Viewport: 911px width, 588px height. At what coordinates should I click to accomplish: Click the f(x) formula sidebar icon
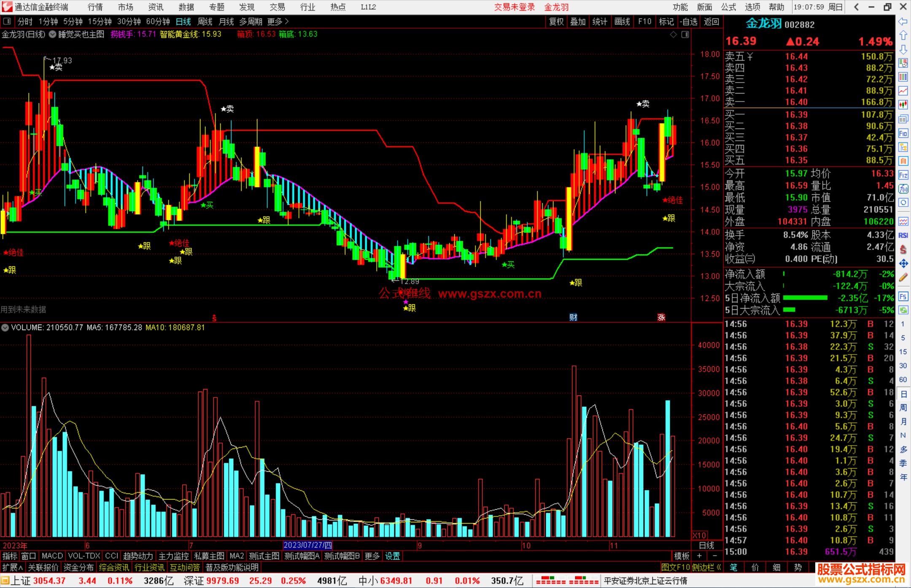coord(903,189)
